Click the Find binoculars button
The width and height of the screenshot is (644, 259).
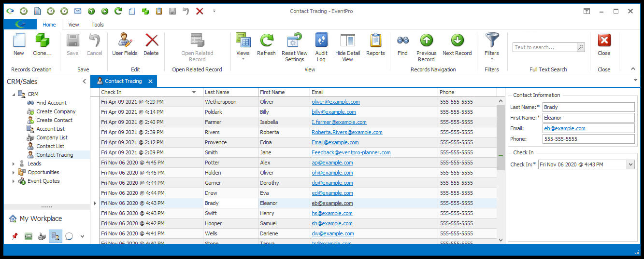402,45
